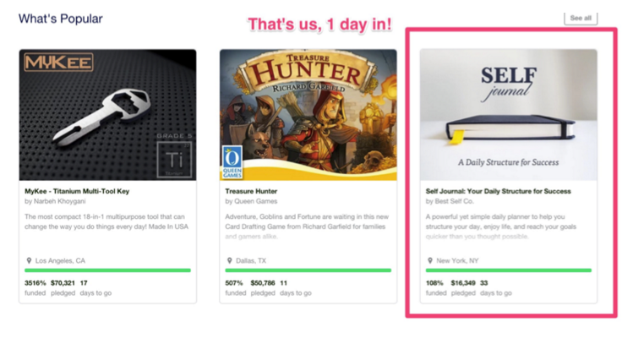Click the Dallas, TX location pin icon
The width and height of the screenshot is (644, 349).
click(228, 260)
